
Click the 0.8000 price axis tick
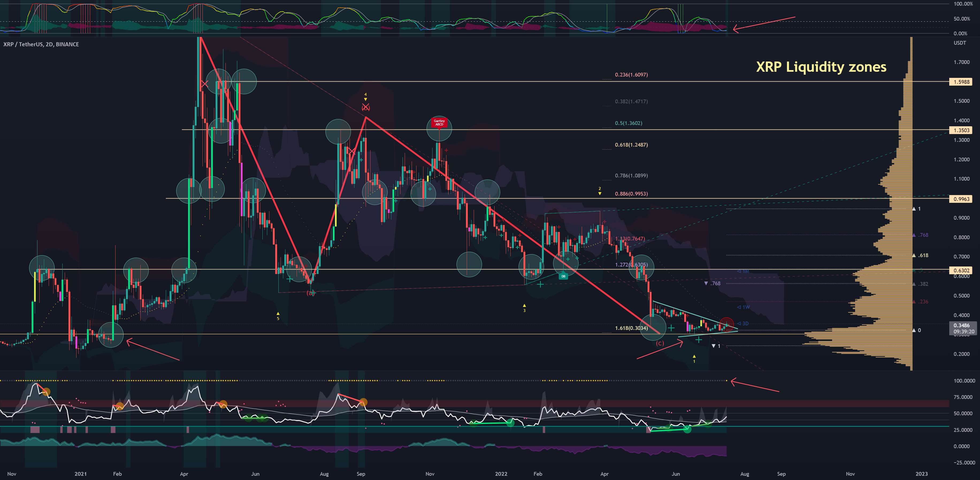tap(961, 238)
